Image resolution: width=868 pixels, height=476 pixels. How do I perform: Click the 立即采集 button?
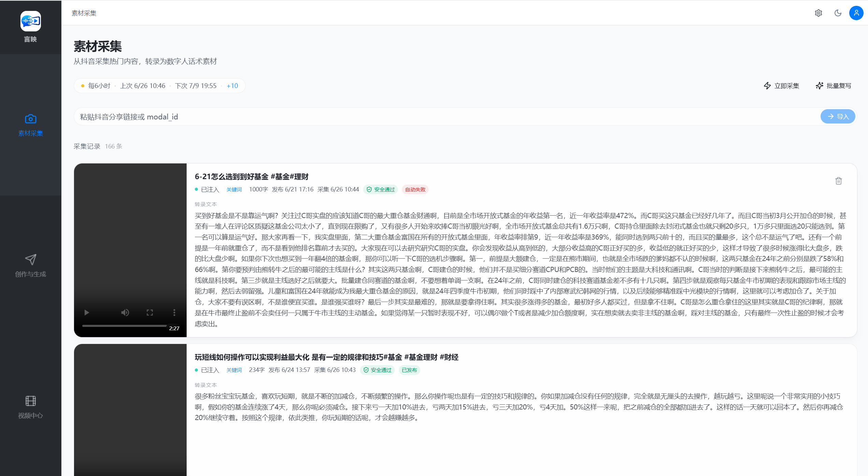(x=781, y=86)
